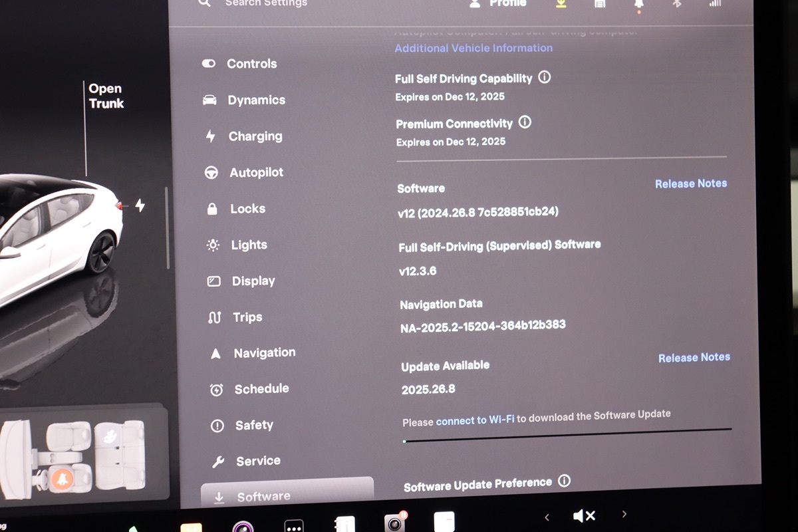798x532 pixels.
Task: Open the Profile menu
Action: point(499,4)
